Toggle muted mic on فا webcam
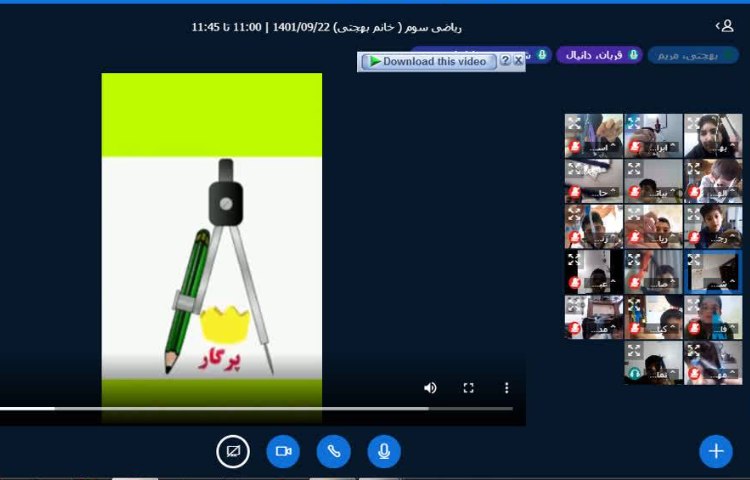The image size is (750, 480). [694, 328]
